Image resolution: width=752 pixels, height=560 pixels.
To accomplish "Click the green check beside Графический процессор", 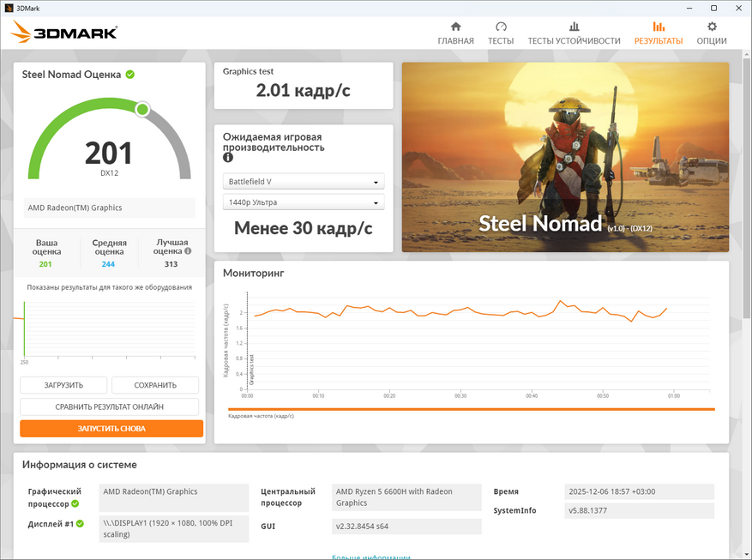I will click(x=75, y=504).
